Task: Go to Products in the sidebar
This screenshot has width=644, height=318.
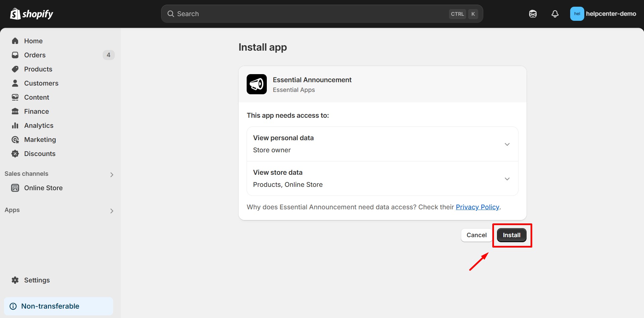Action: point(38,69)
